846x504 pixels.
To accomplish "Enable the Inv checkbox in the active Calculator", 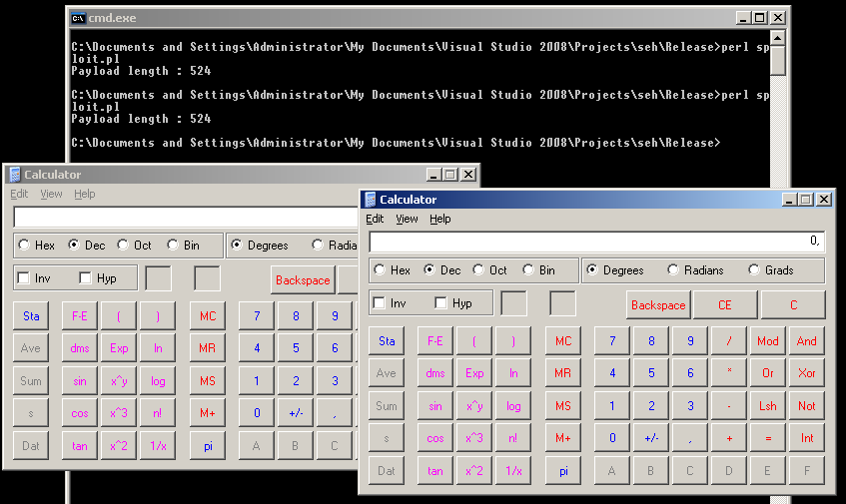I will click(x=379, y=303).
